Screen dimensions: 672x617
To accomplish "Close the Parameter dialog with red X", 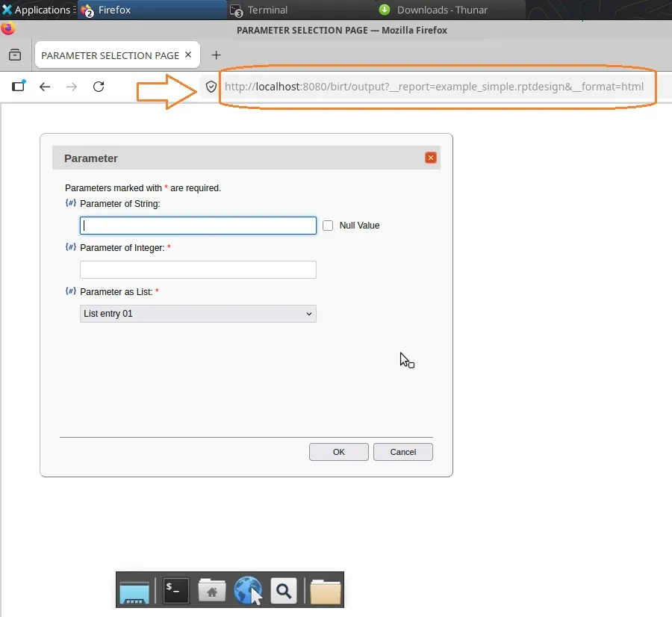I will point(430,158).
